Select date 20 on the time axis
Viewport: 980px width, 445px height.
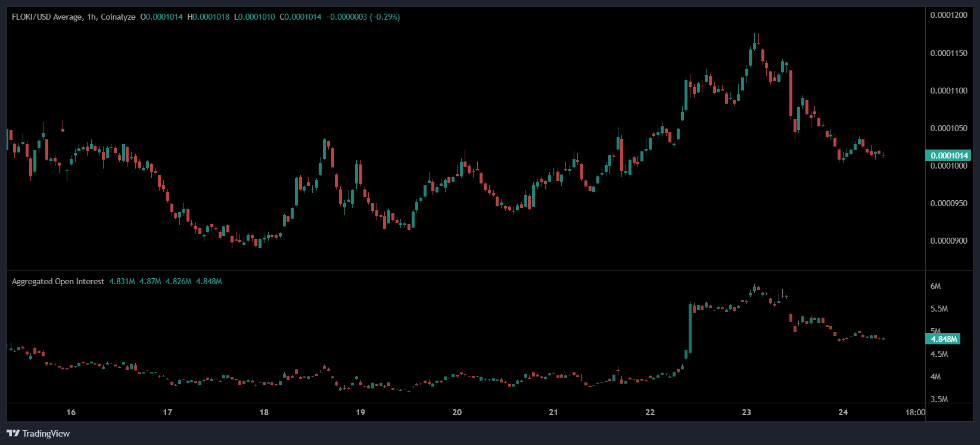457,412
